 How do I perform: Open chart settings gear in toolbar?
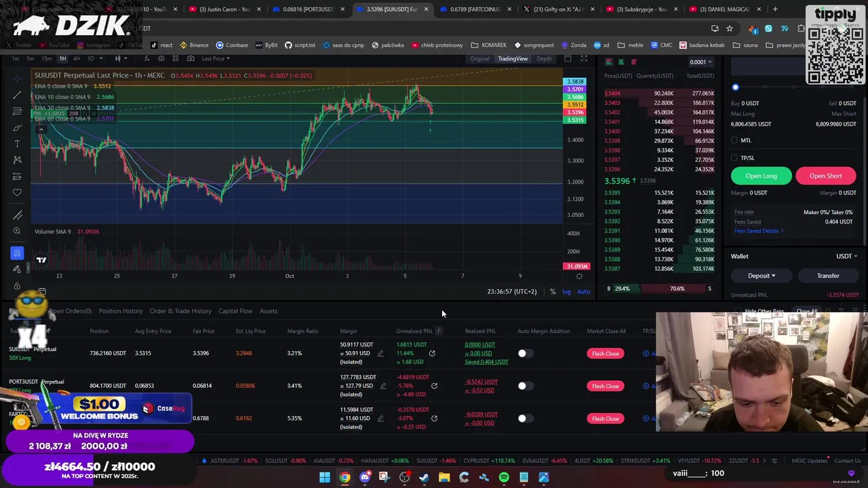161,59
